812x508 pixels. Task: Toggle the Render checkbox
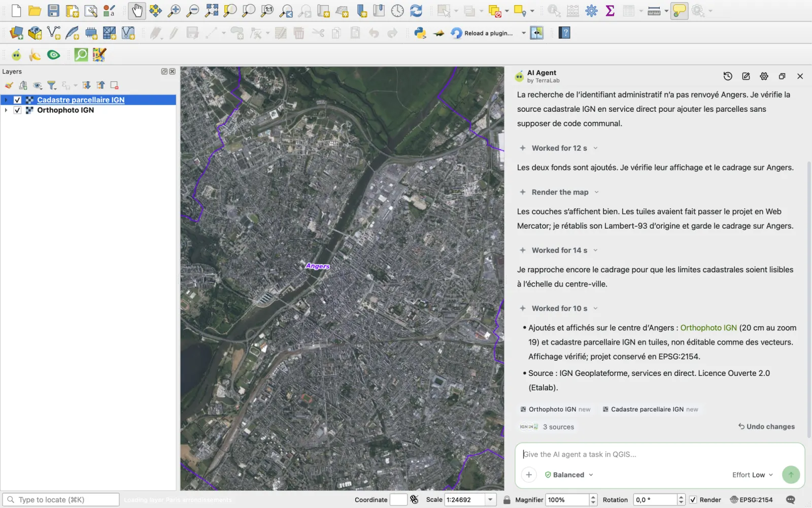click(693, 500)
